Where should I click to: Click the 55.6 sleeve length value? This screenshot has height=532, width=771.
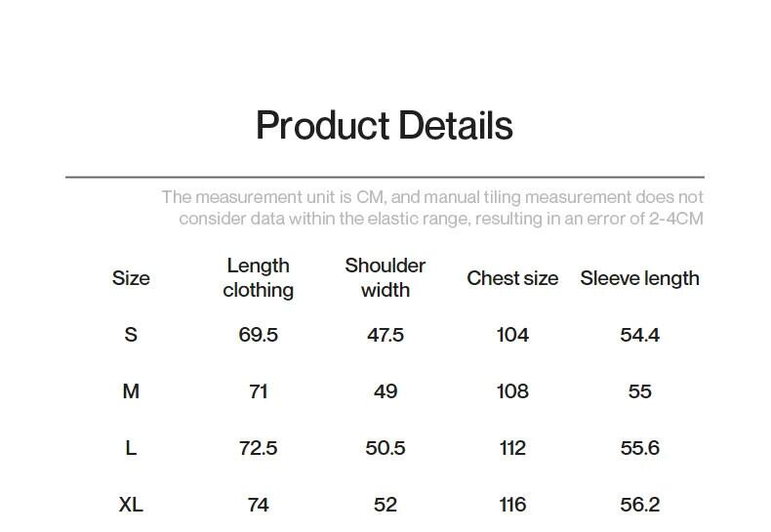coord(639,448)
